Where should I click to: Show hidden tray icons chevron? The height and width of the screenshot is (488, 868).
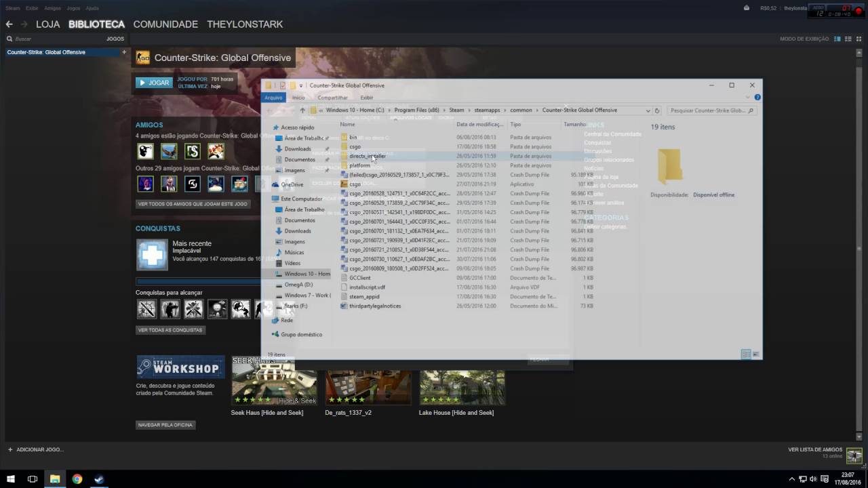(x=791, y=479)
